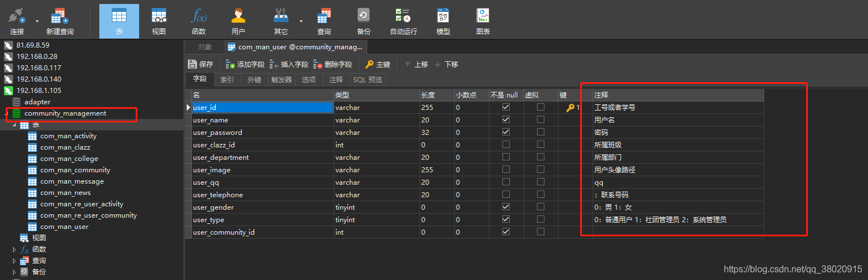The height and width of the screenshot is (280, 868).
Task: Select the com_man_college table
Action: point(69,158)
